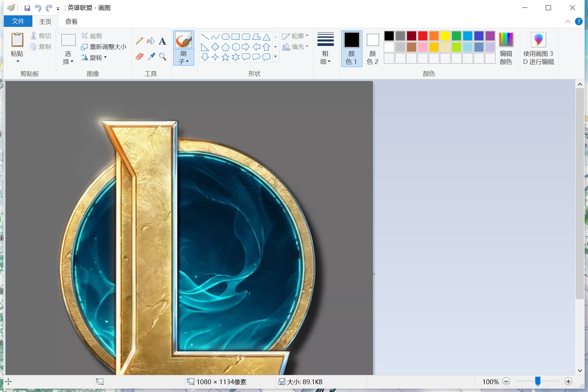
Task: Collapse the ribbon with chevron arrow
Action: coord(568,21)
